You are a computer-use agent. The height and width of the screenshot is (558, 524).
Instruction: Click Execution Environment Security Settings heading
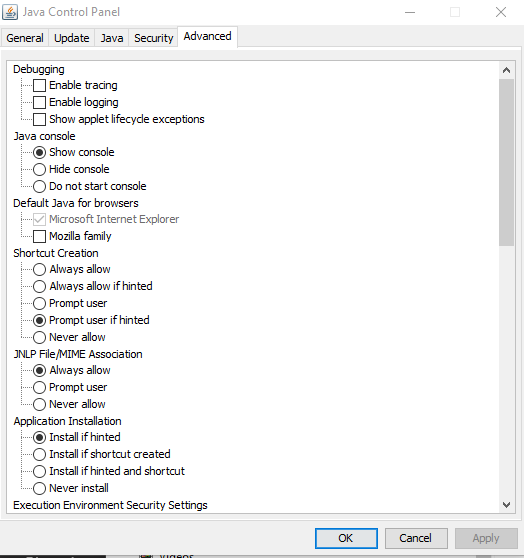click(110, 505)
